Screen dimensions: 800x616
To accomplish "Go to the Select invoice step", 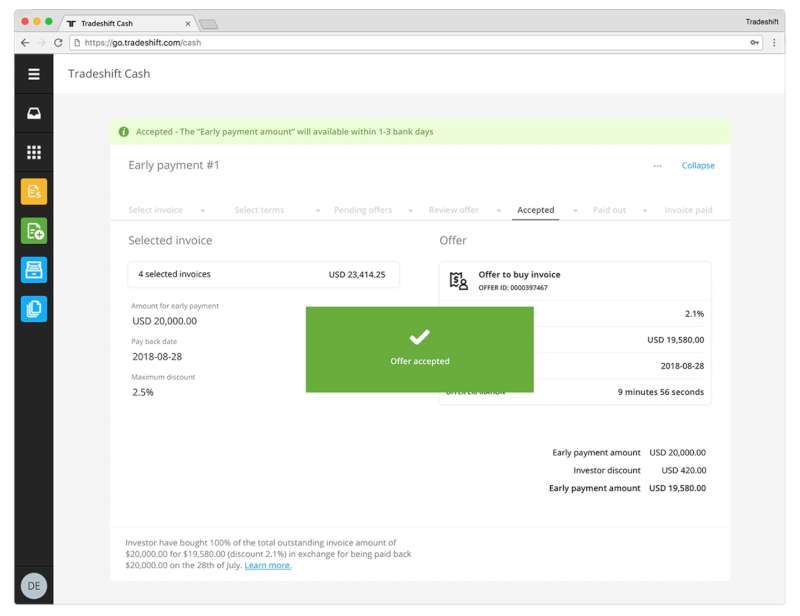I will tap(156, 210).
